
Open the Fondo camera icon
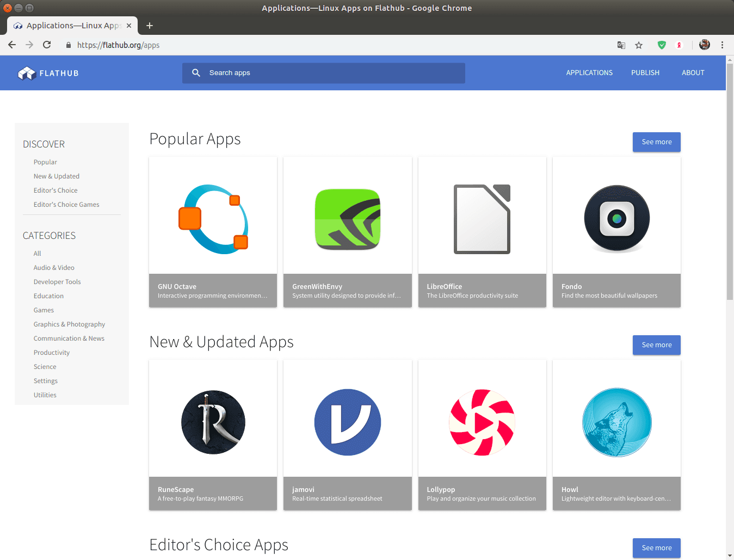[617, 219]
